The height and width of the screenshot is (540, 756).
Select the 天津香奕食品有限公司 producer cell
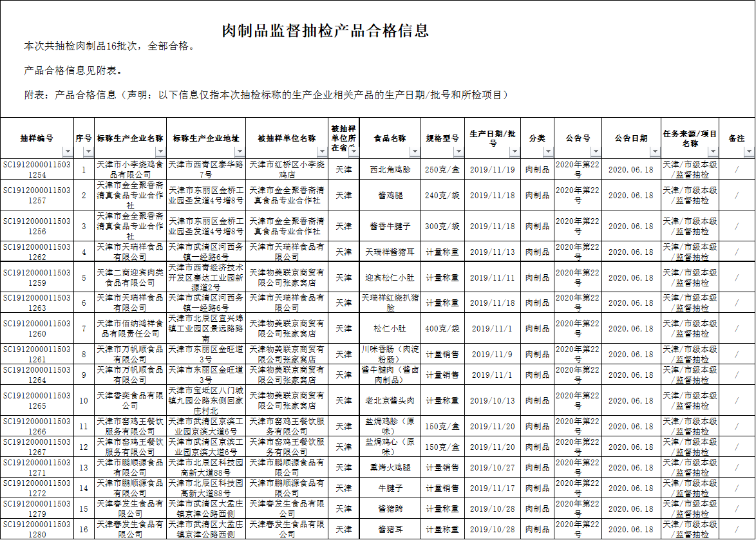(130, 401)
